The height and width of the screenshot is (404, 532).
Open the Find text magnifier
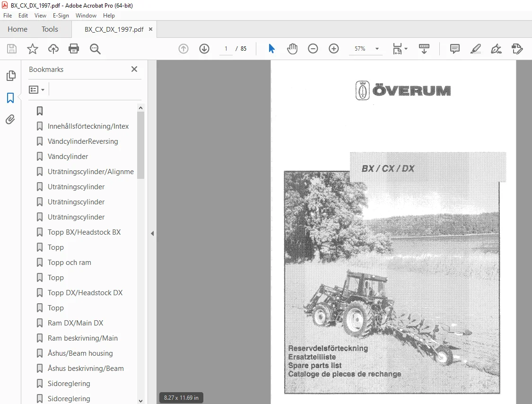(95, 49)
